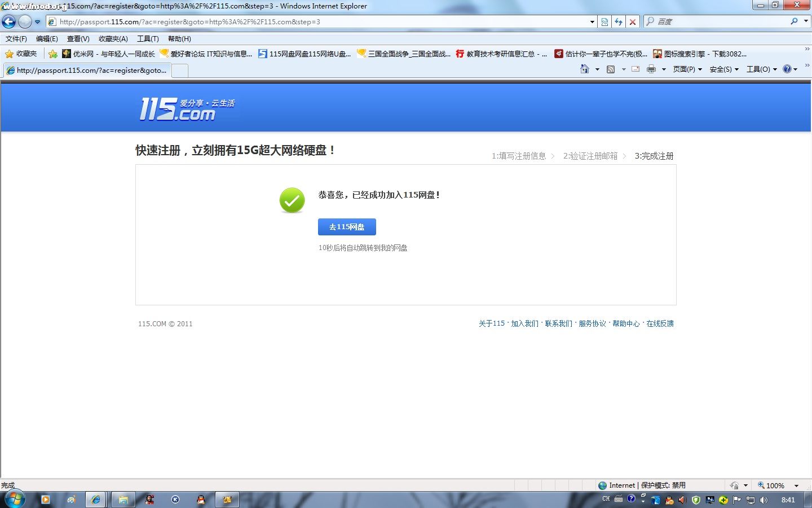This screenshot has width=812, height=508.
Task: Open the 在线反馈 footer link
Action: [659, 323]
